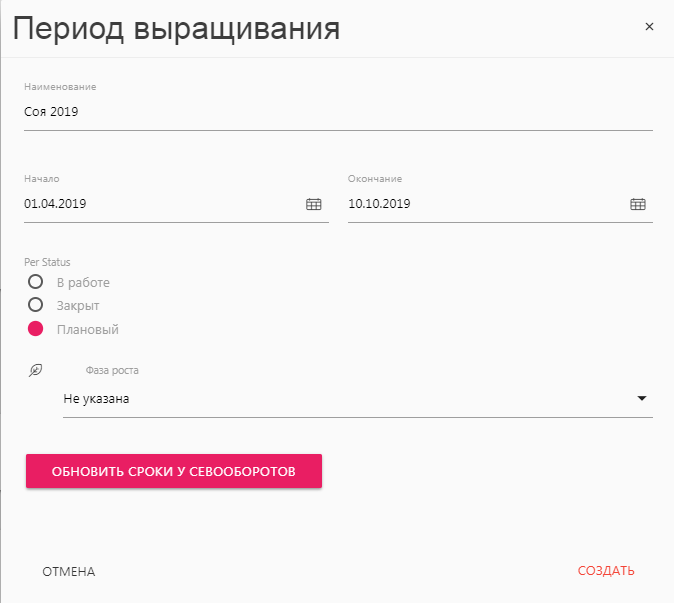Viewport: 674px width, 603px height.
Task: Choose the Закрыт status radio button
Action: (x=35, y=305)
